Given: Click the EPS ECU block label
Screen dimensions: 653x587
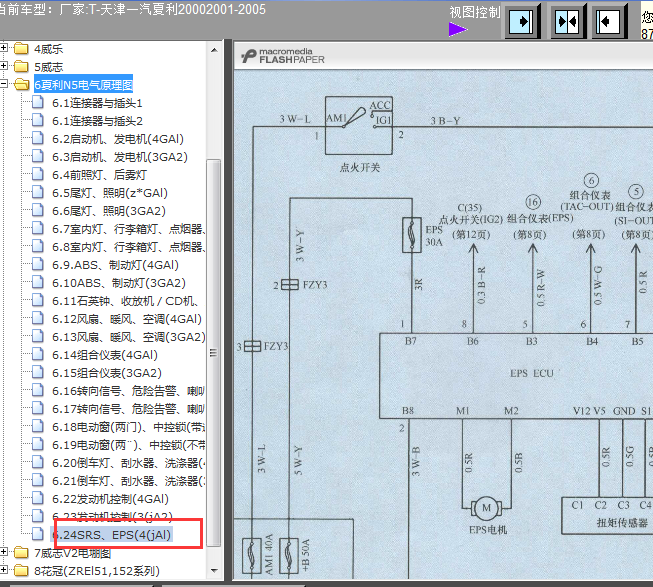Looking at the screenshot, I should [x=532, y=373].
